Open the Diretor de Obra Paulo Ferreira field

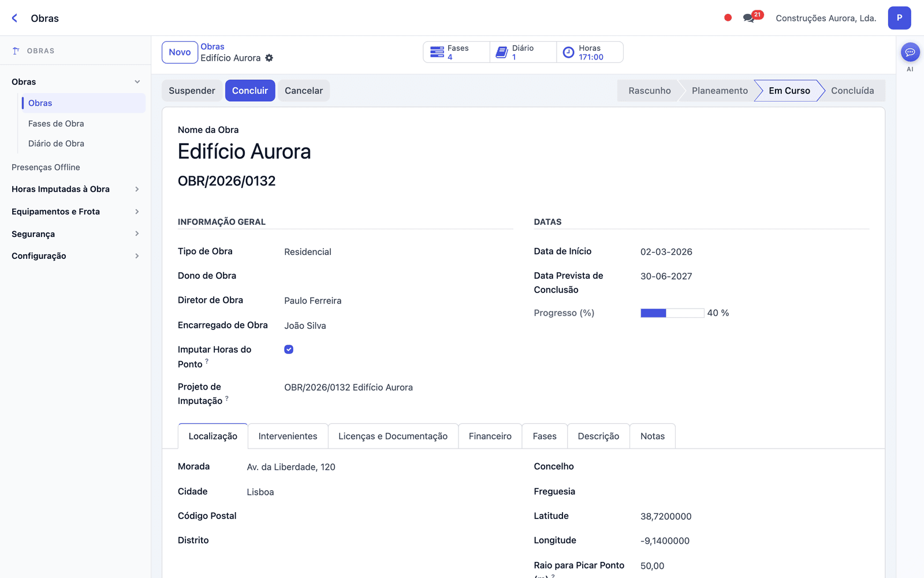(x=398, y=301)
